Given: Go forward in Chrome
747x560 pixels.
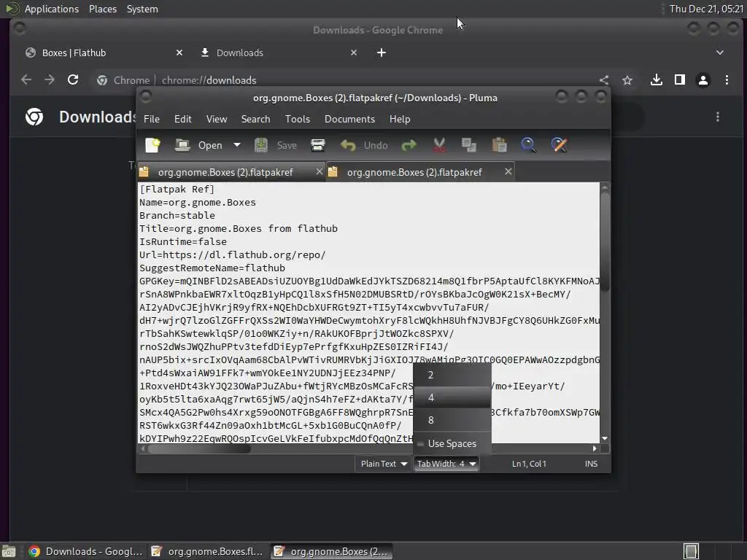Looking at the screenshot, I should tap(50, 80).
